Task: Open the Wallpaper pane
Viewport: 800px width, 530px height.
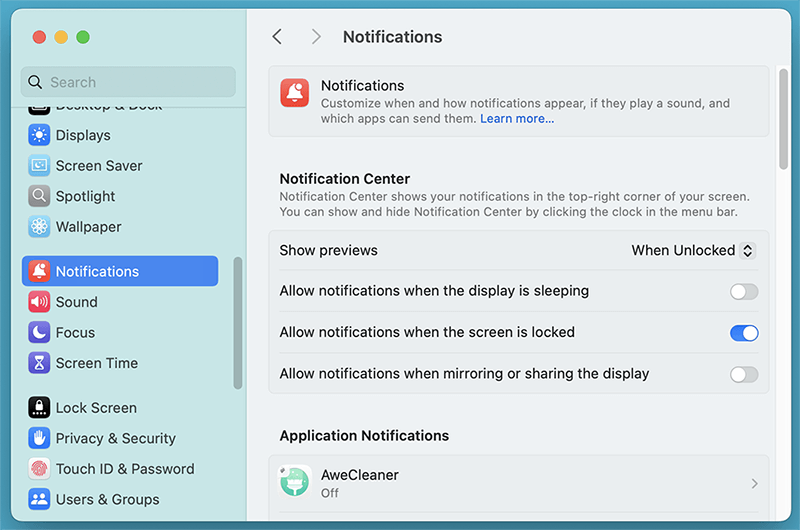Action: (120, 227)
